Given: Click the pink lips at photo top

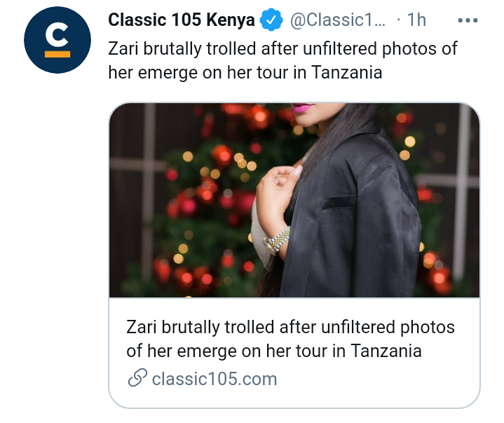Looking at the screenshot, I should [x=301, y=108].
